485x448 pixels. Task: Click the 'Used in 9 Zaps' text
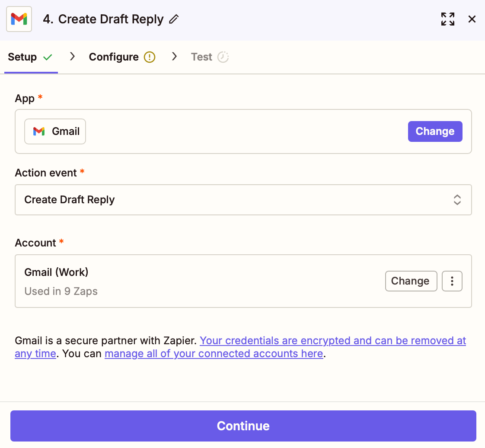61,291
